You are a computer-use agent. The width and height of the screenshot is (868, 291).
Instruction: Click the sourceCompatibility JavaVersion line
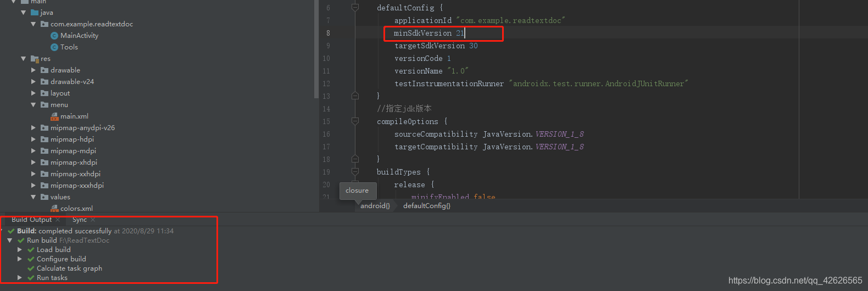[x=489, y=135]
